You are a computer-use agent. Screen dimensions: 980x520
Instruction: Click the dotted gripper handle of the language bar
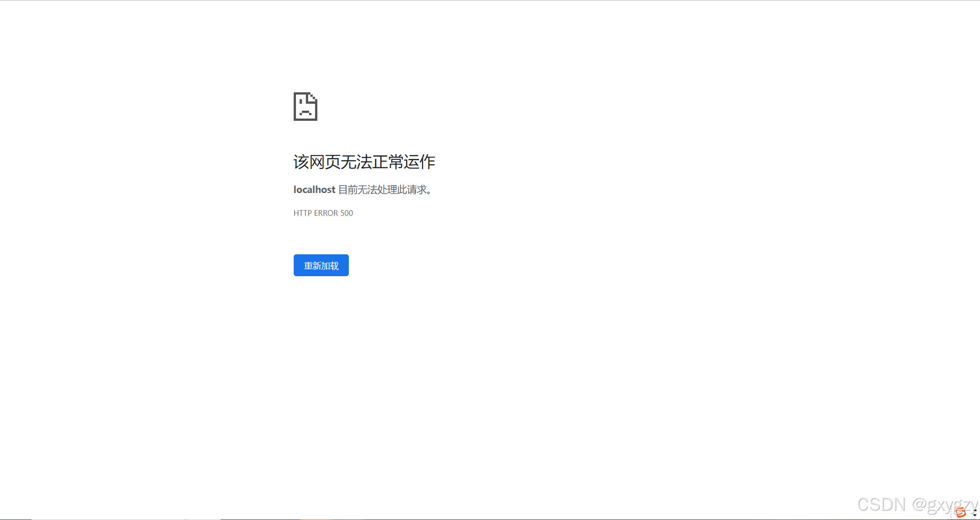[951, 513]
